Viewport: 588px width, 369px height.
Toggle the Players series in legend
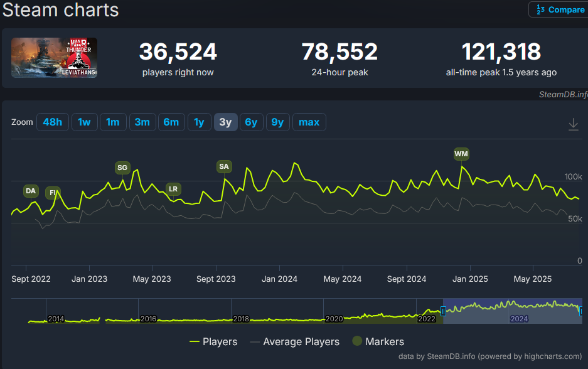pyautogui.click(x=213, y=341)
